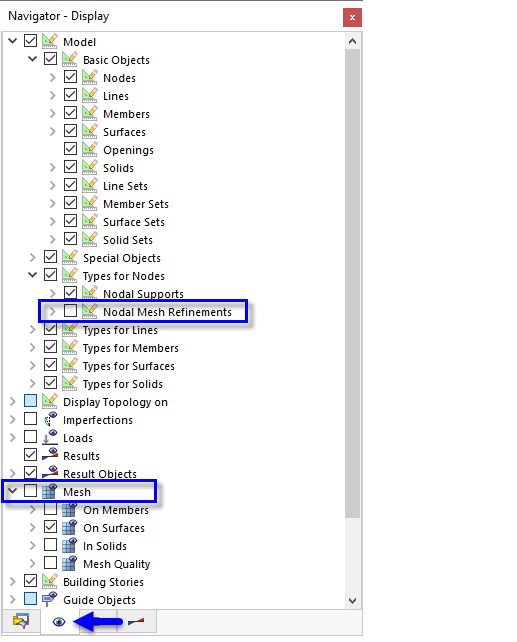Expand the Special Objects node

click(x=33, y=257)
